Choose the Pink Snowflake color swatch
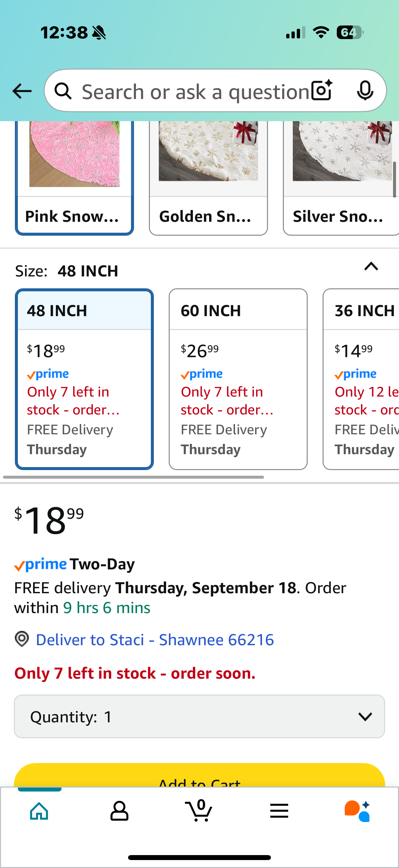 74,178
